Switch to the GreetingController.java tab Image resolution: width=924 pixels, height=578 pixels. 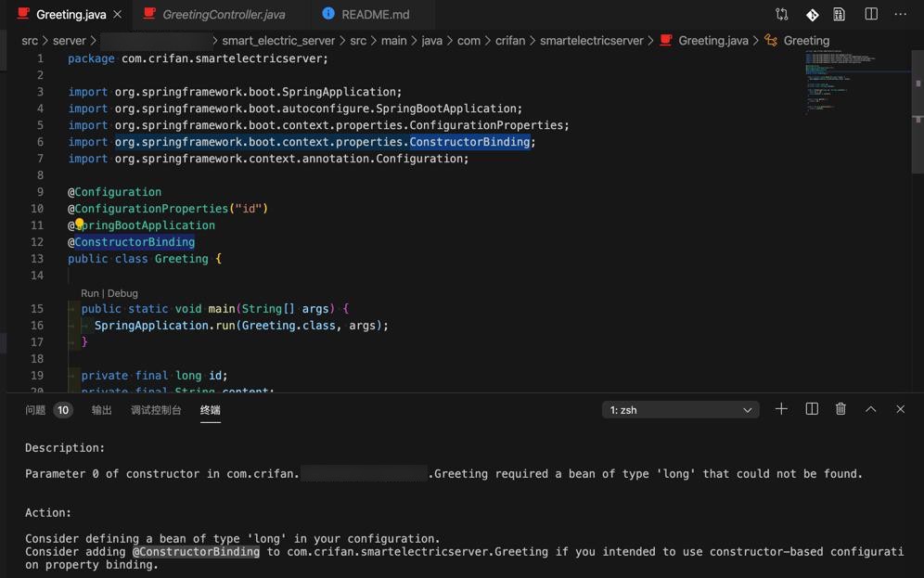tap(223, 15)
